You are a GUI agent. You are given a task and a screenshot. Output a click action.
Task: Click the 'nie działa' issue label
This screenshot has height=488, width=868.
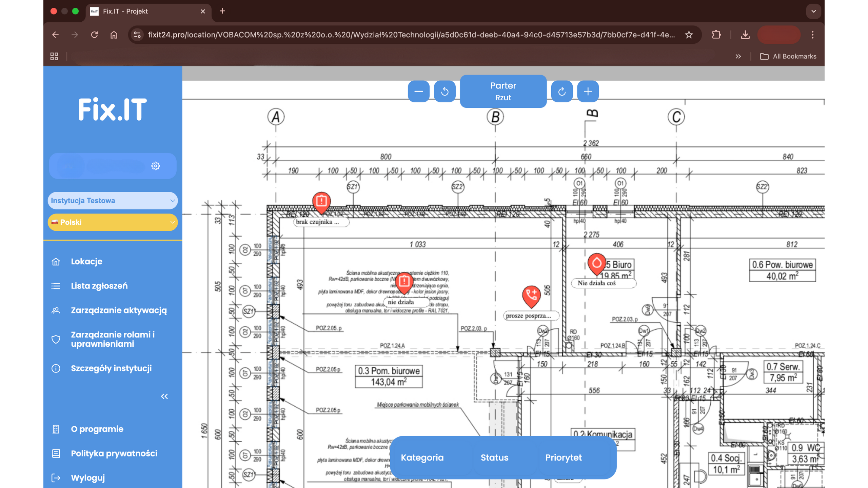[406, 302]
